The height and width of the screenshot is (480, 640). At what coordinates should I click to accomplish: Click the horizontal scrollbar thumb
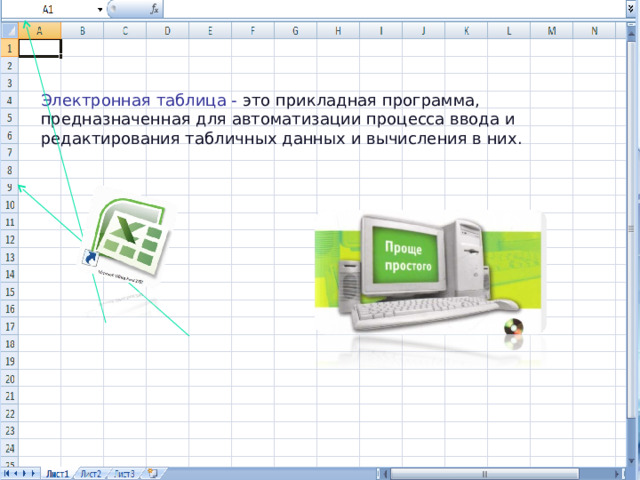click(484, 474)
